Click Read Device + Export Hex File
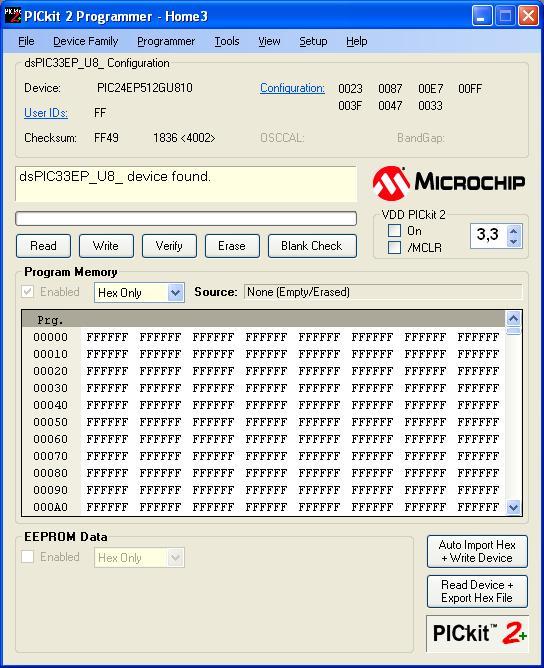Screen dimensions: 544x668 [477, 591]
